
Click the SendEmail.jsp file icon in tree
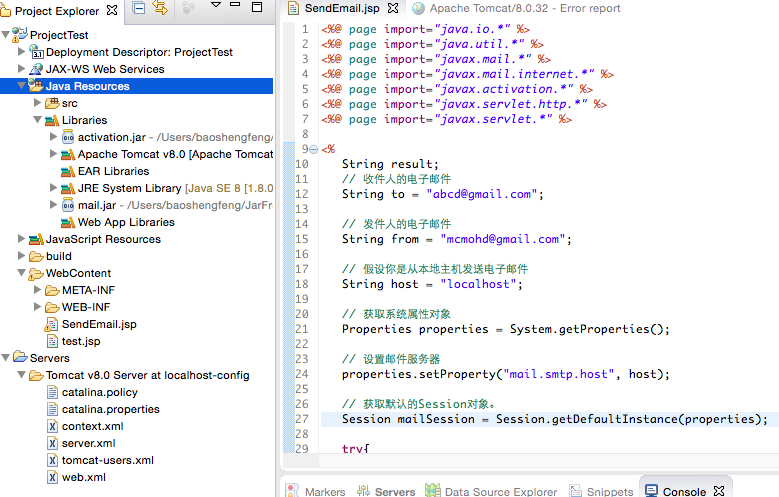[51, 324]
